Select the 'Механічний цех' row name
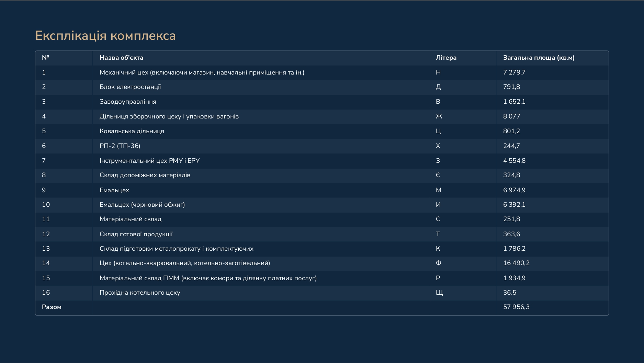Screen dimensions: 644x363 click(x=202, y=72)
